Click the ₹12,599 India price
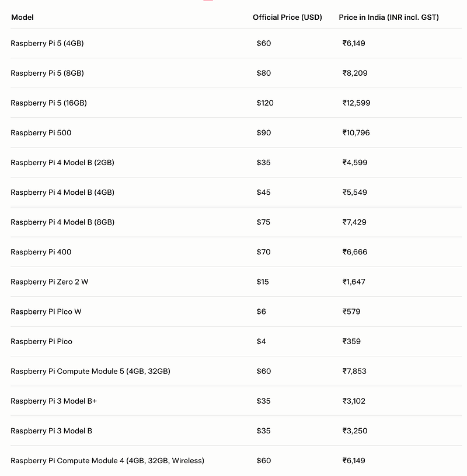467x476 pixels. tap(357, 103)
